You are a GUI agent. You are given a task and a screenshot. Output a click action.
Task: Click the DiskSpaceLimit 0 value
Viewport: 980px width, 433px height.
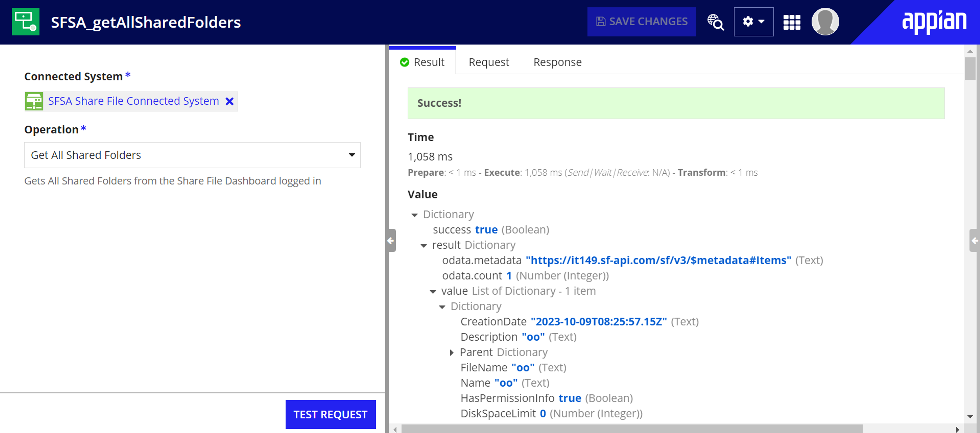[543, 413]
